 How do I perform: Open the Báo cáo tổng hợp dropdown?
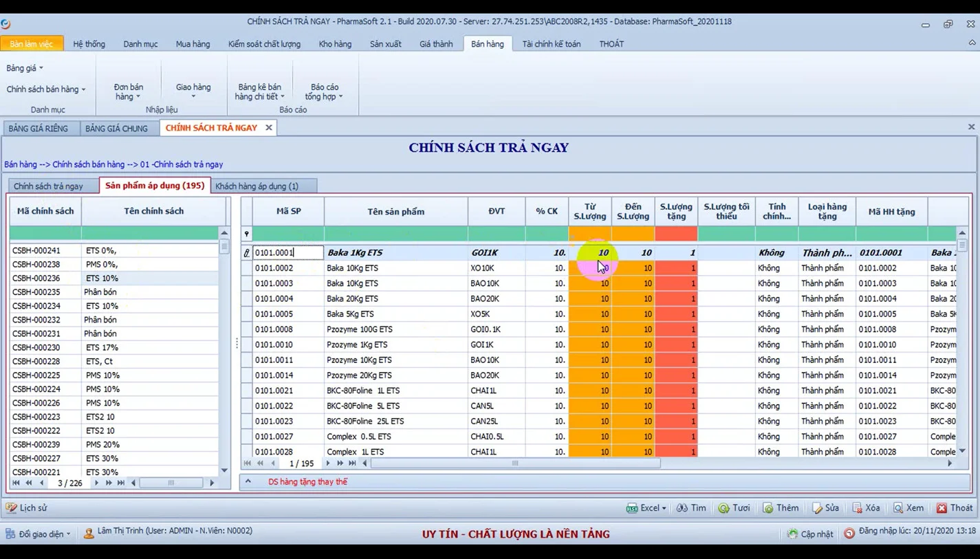point(325,92)
